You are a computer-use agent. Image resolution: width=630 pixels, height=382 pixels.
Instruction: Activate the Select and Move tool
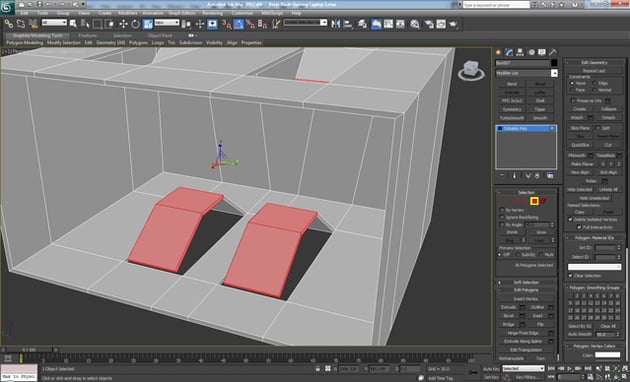pos(123,24)
